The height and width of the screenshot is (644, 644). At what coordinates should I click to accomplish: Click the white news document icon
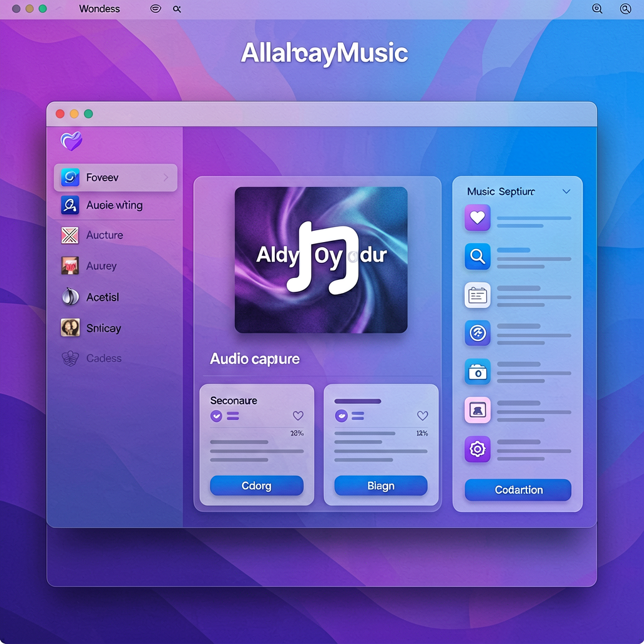point(477,295)
